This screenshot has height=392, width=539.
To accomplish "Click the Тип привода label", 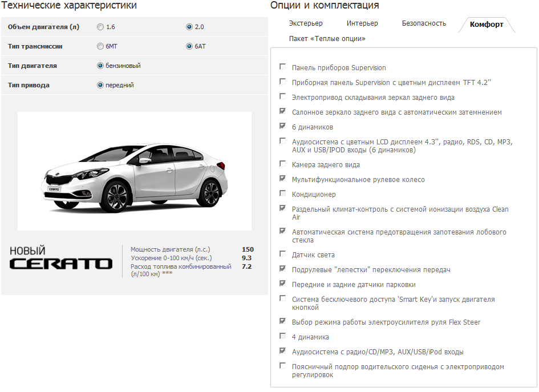I will [x=29, y=85].
